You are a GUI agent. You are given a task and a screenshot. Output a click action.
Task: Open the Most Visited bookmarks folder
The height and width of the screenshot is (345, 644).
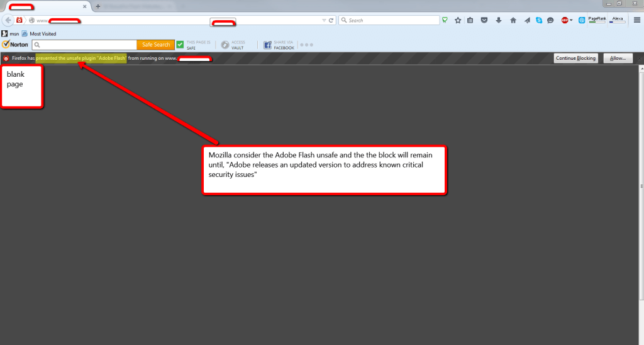click(39, 34)
